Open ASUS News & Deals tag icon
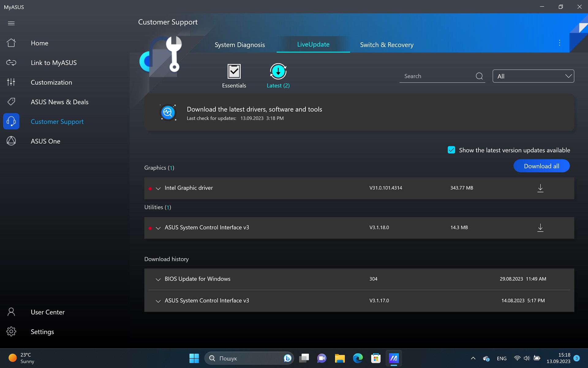Viewport: 588px width, 368px height. [x=11, y=102]
